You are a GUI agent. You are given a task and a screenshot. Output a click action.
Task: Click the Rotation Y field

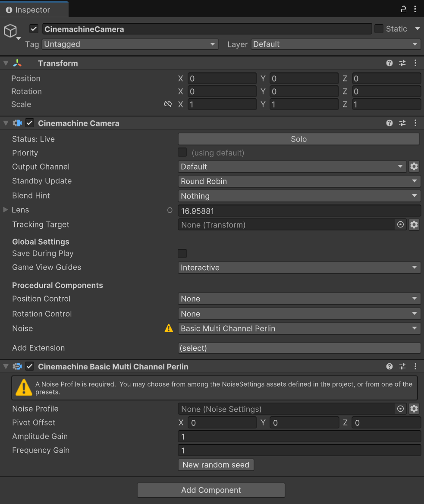click(304, 91)
